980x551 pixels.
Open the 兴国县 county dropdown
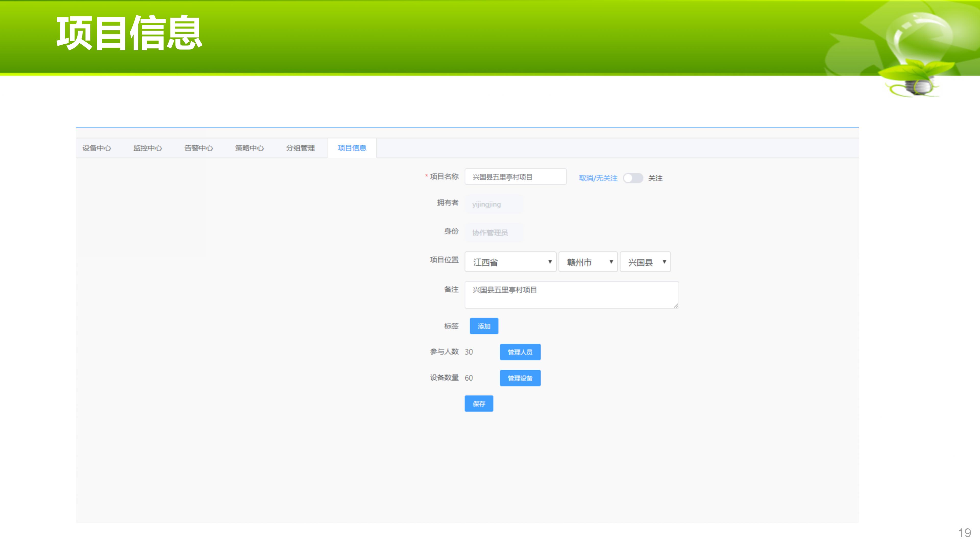click(645, 262)
